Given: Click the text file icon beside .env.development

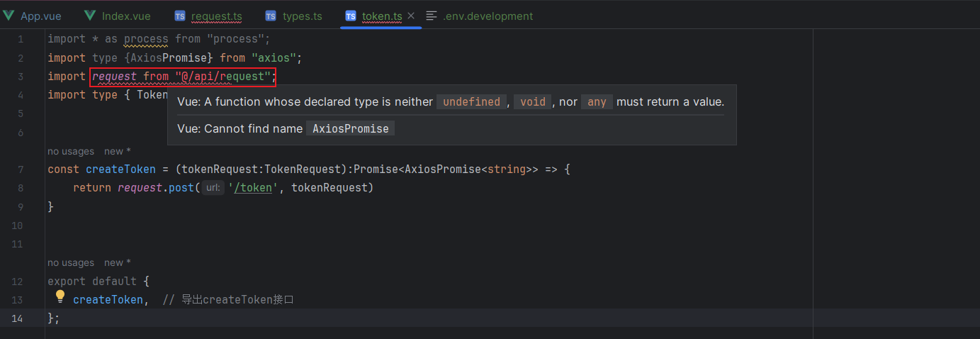Looking at the screenshot, I should click(432, 16).
